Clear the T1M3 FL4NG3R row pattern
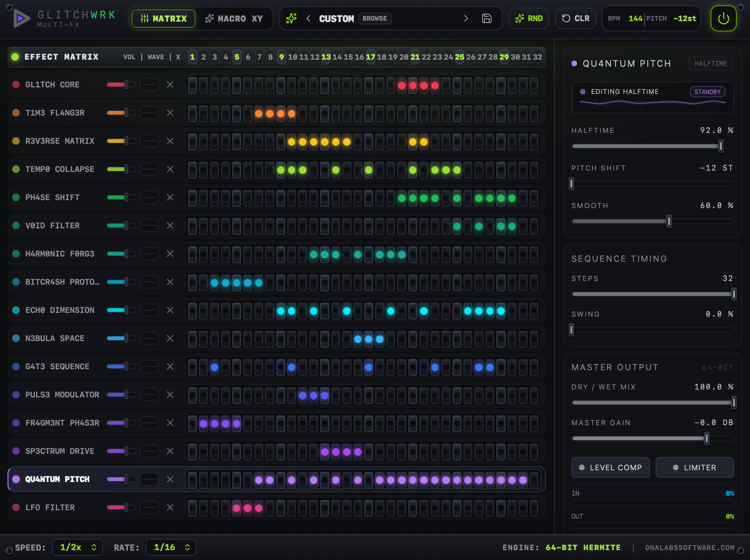 click(170, 113)
